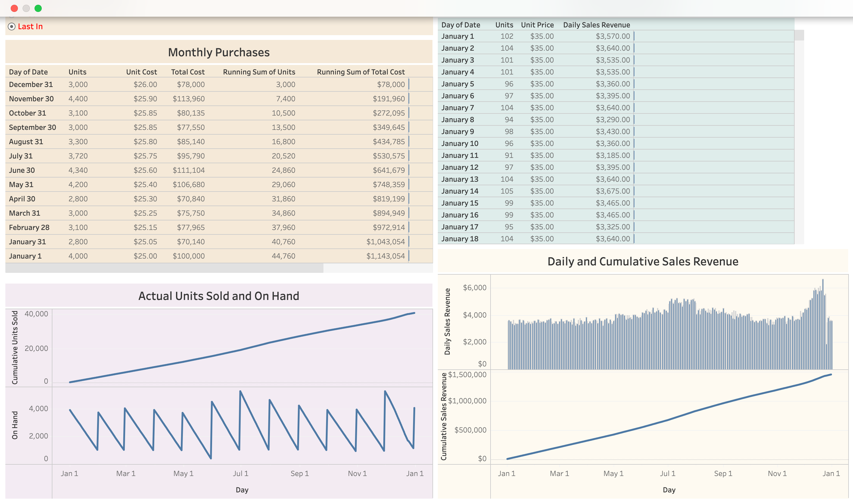Viewport: 853px width, 504px height.
Task: Select the Last In radio button
Action: pyautogui.click(x=12, y=27)
